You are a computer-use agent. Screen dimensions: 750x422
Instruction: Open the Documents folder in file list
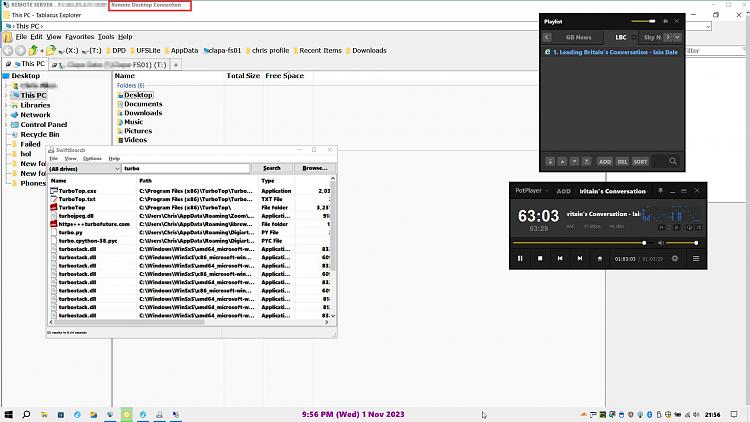(x=143, y=104)
